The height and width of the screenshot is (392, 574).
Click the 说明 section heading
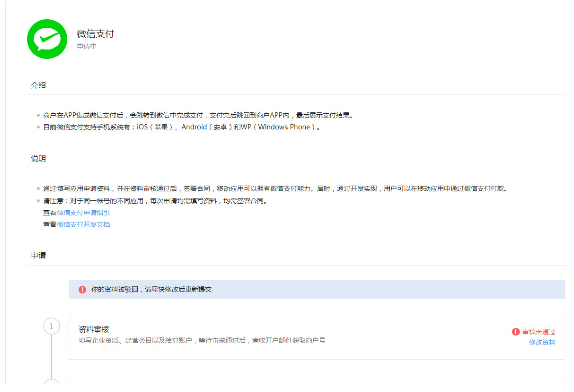38,159
